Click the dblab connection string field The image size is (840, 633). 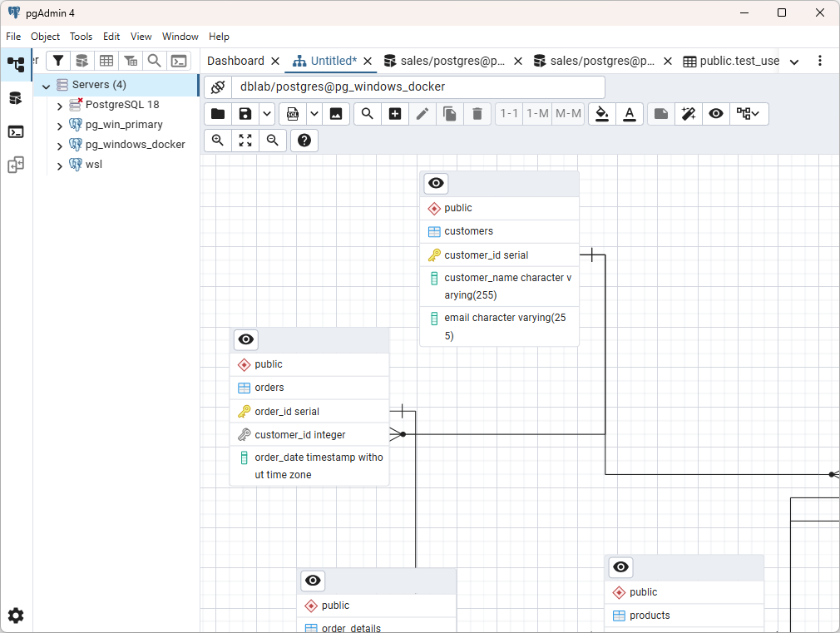coord(418,87)
